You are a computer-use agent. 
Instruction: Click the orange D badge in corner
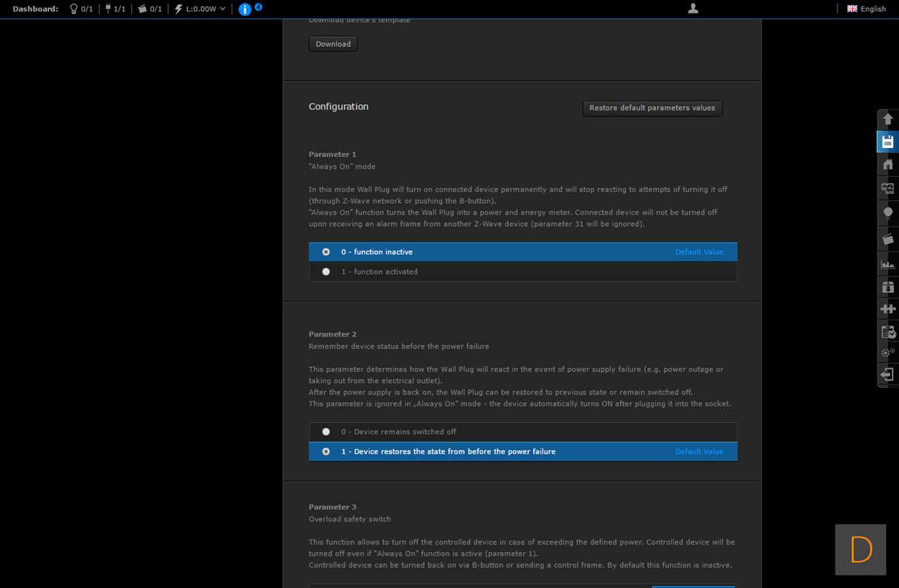click(x=860, y=550)
